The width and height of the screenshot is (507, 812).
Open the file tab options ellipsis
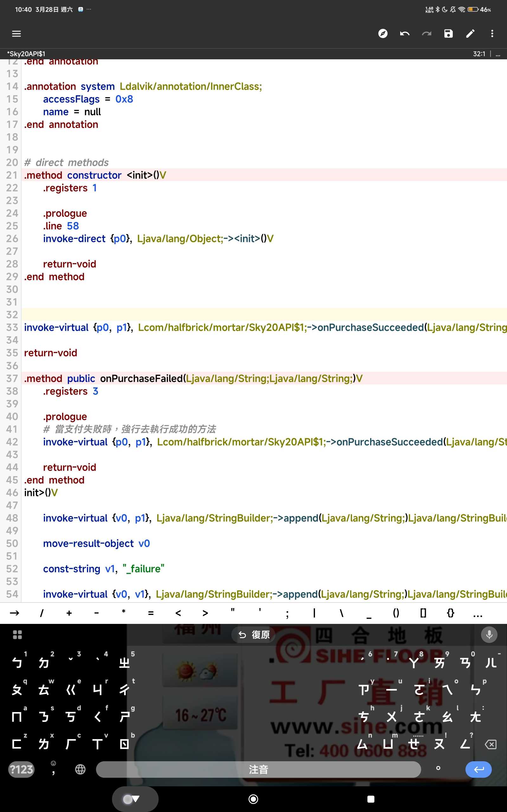coord(498,54)
